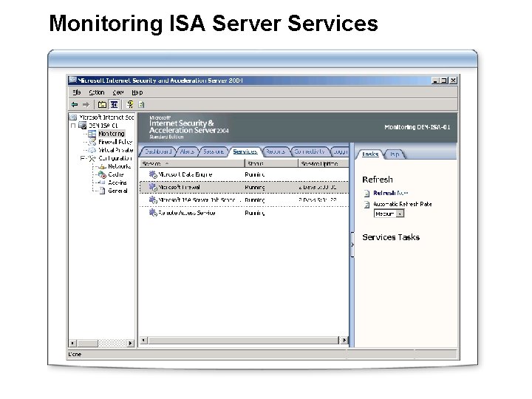Image resolution: width=532 pixels, height=399 pixels.
Task: Click the tree pane scroll right arrow
Action: [x=130, y=343]
